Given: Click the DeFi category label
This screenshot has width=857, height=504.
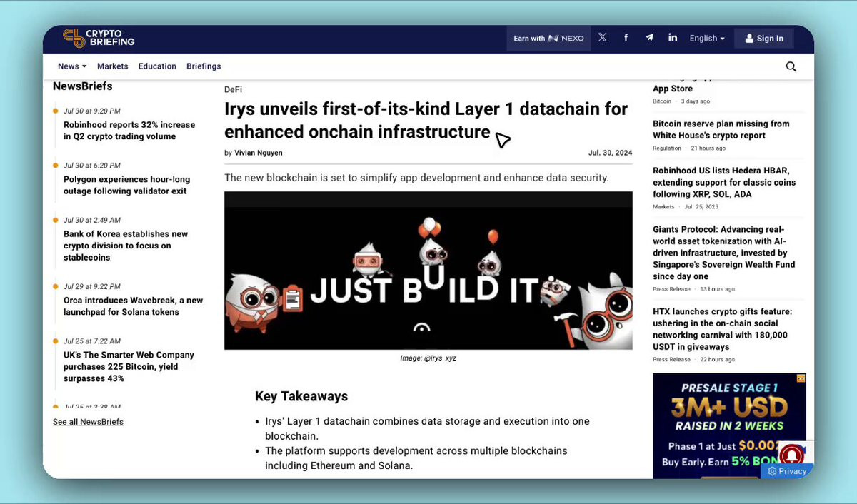Looking at the screenshot, I should tap(233, 89).
